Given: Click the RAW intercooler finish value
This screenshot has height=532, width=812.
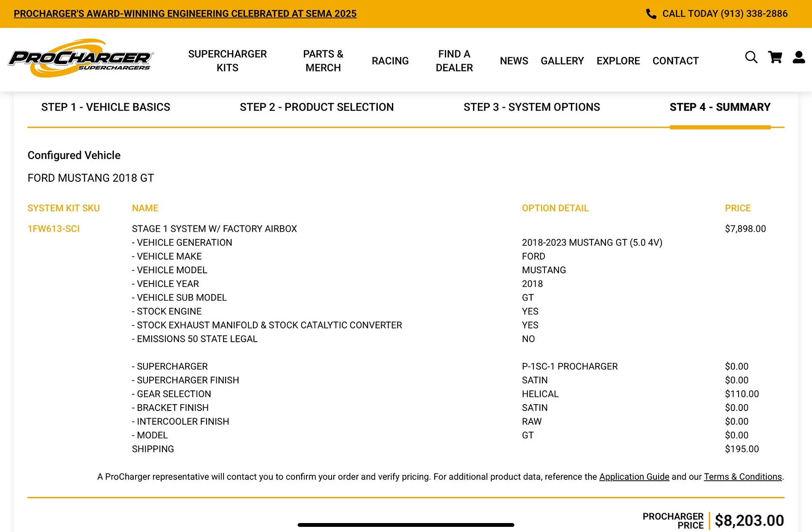Looking at the screenshot, I should coord(532,421).
